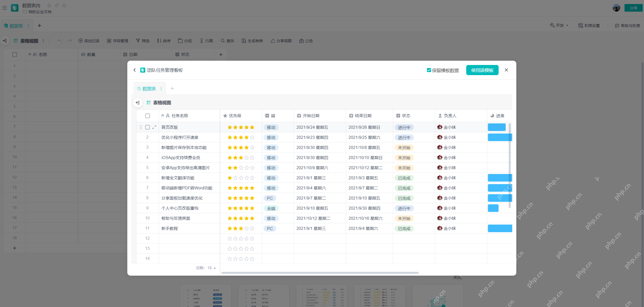Click the drag handle of 首页改版 row
Image resolution: width=644 pixels, height=307 pixels.
point(141,127)
